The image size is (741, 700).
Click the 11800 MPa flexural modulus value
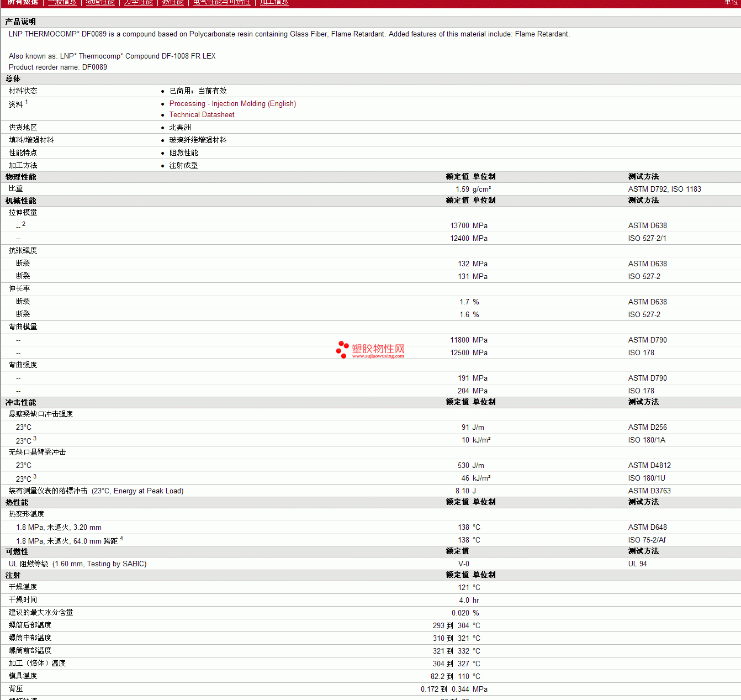coord(469,340)
